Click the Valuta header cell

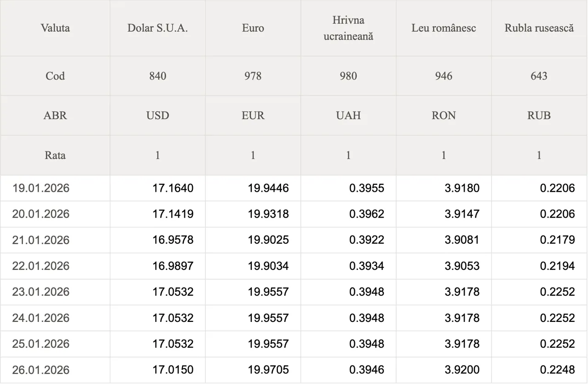(55, 28)
